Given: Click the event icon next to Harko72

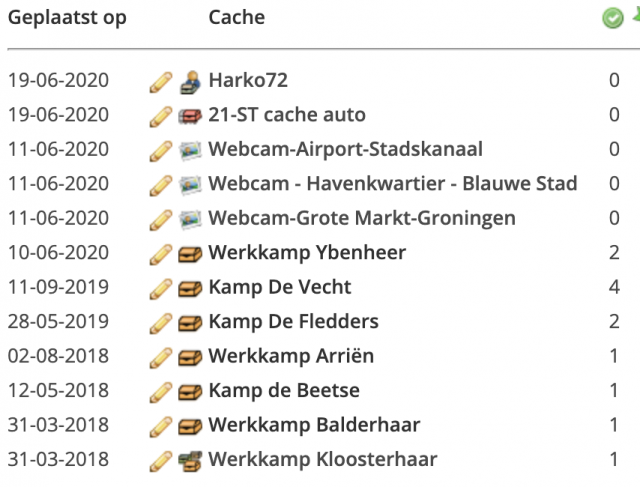Looking at the screenshot, I should [x=190, y=82].
